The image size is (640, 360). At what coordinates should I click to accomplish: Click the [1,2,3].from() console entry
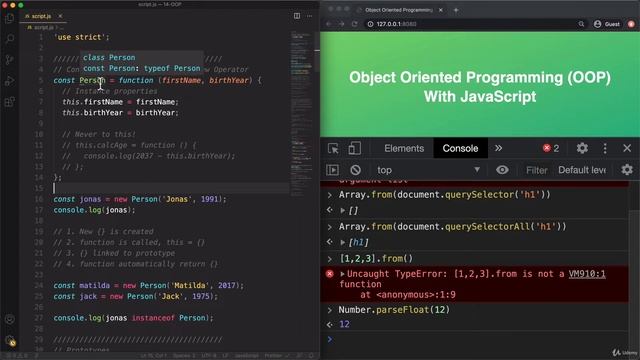click(376, 258)
